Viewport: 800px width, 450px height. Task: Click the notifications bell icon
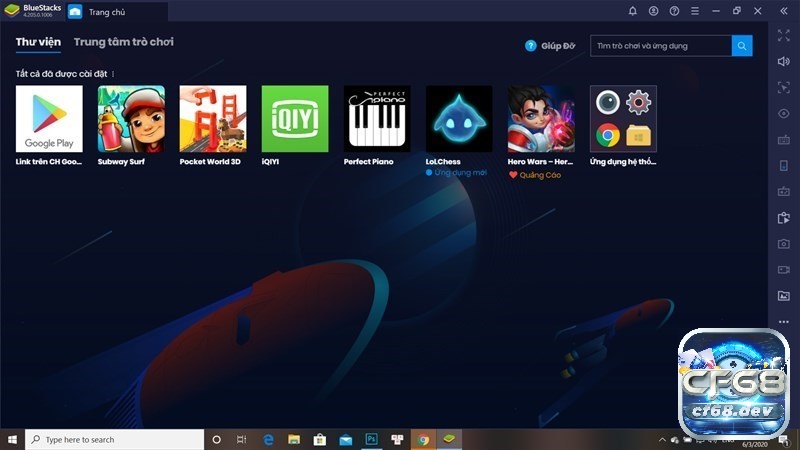tap(633, 11)
